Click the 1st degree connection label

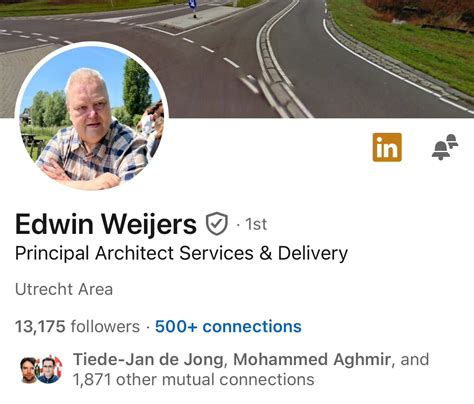pyautogui.click(x=256, y=224)
